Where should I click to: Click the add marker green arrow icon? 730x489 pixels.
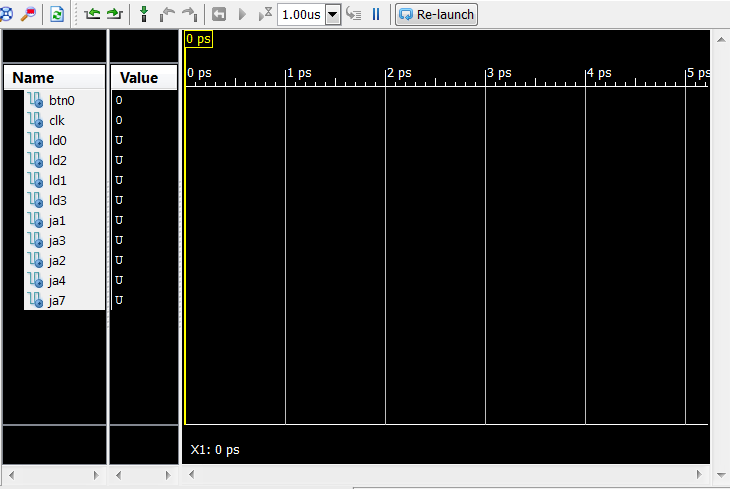(144, 14)
